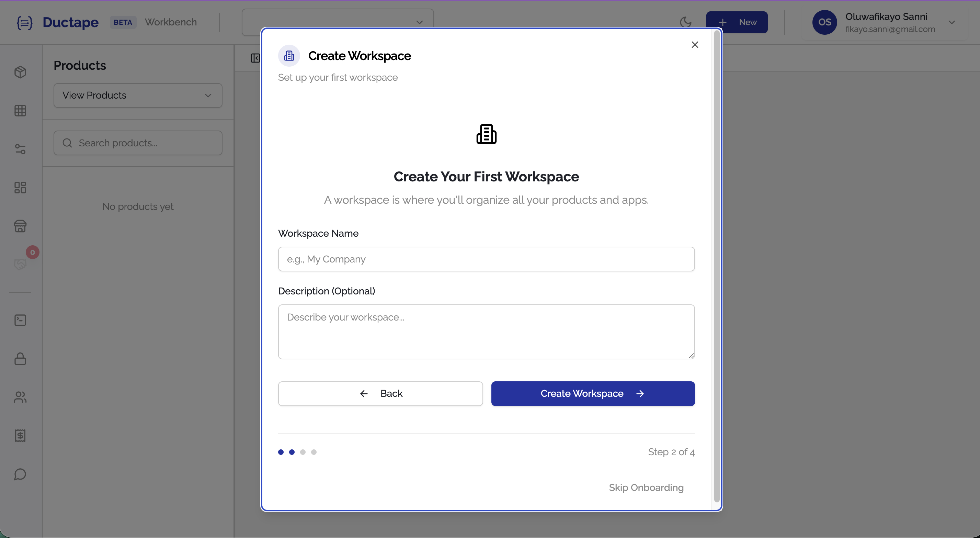This screenshot has width=980, height=538.
Task: Select the terminal icon in the sidebar
Action: pyautogui.click(x=21, y=320)
